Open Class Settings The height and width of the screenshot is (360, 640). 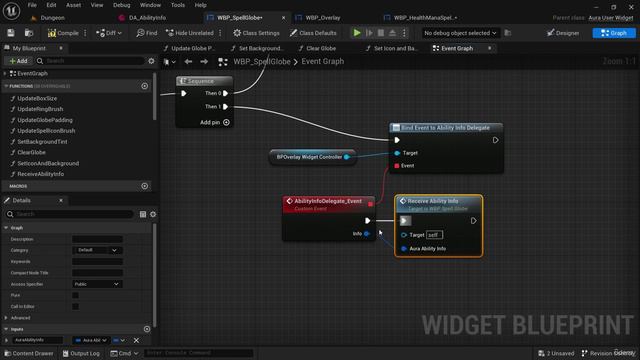pyautogui.click(x=256, y=33)
